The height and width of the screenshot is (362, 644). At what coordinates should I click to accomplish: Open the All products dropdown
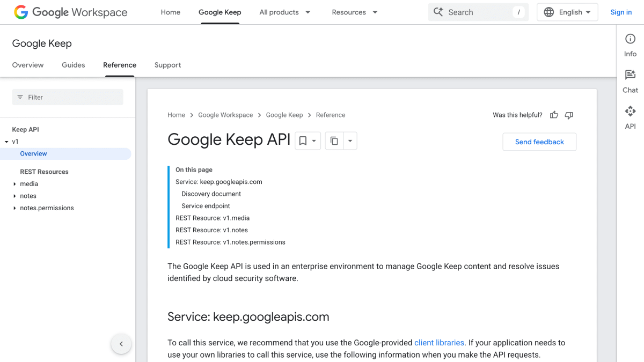click(285, 12)
